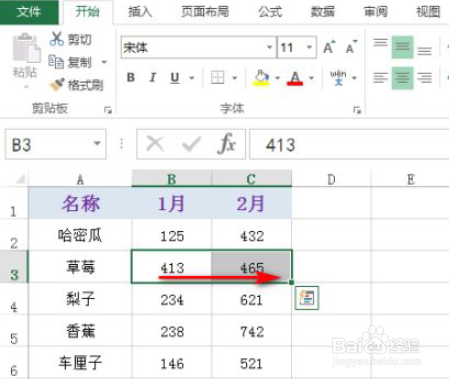Toggle underline formatting
The image size is (449, 379).
175,78
